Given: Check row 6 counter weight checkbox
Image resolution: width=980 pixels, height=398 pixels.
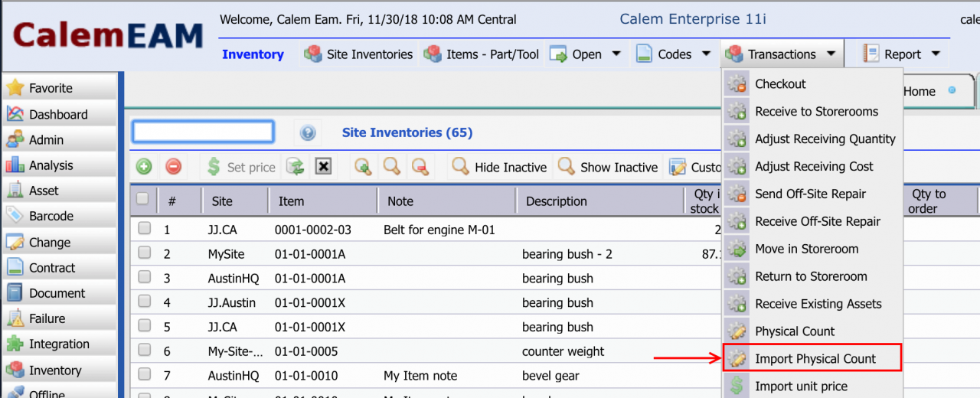Looking at the screenshot, I should click(144, 351).
